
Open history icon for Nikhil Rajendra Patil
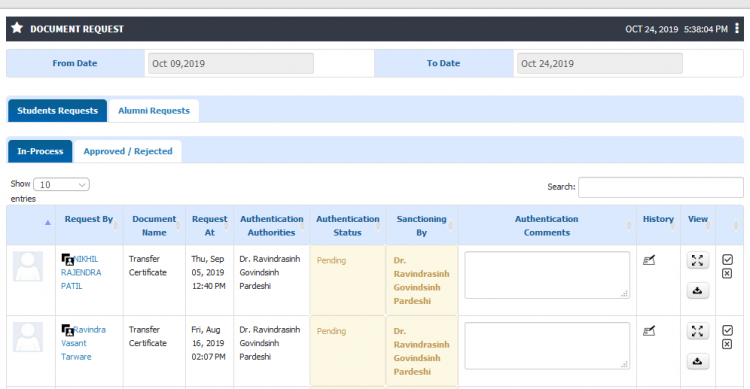(x=649, y=261)
